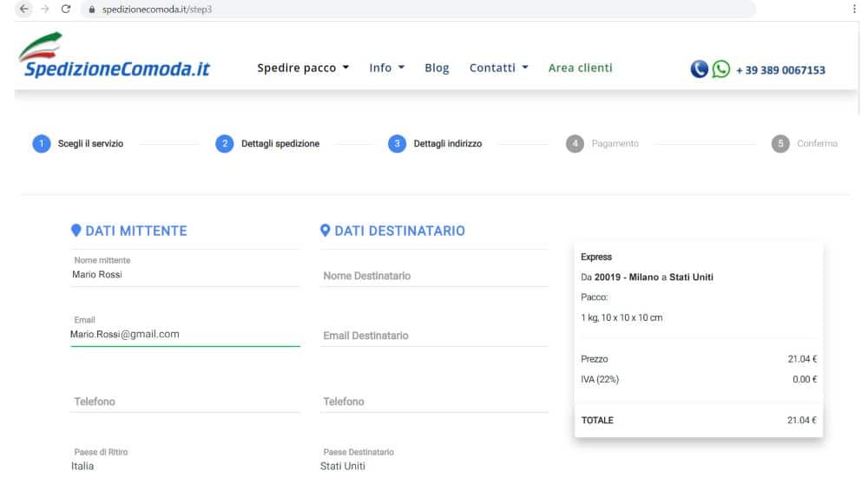Viewport: 868px width, 477px height.
Task: Click the Email Destinatario input
Action: tap(434, 336)
